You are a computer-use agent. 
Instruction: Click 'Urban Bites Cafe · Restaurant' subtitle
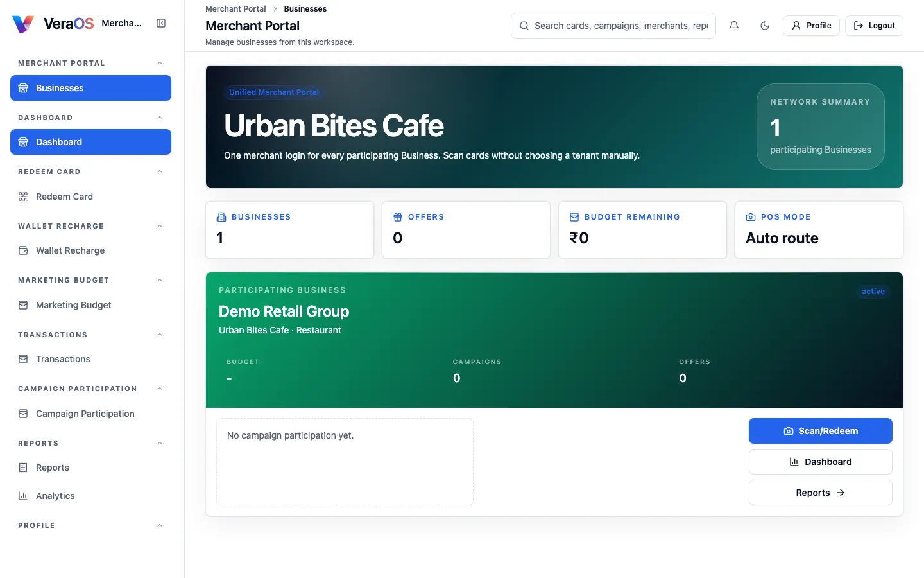click(280, 330)
